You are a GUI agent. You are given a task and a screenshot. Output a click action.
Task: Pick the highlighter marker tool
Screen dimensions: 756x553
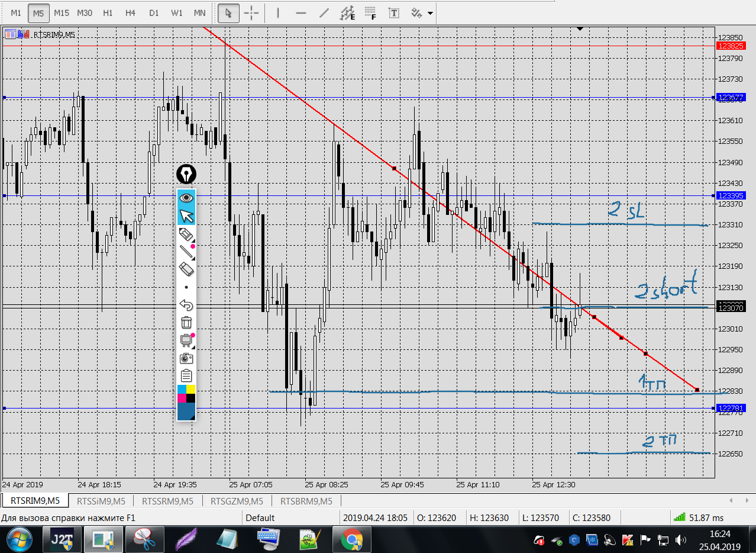tap(186, 234)
